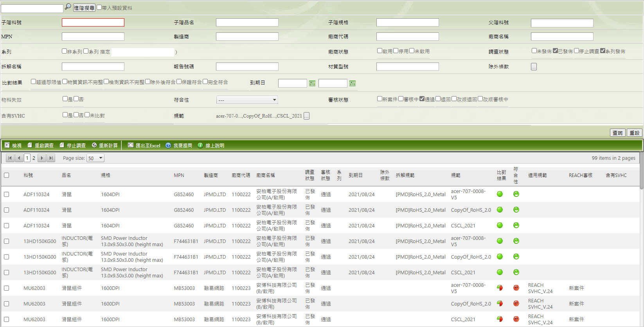Select first ADF110324 row checkbox
This screenshot has height=327, width=644.
tap(6, 194)
